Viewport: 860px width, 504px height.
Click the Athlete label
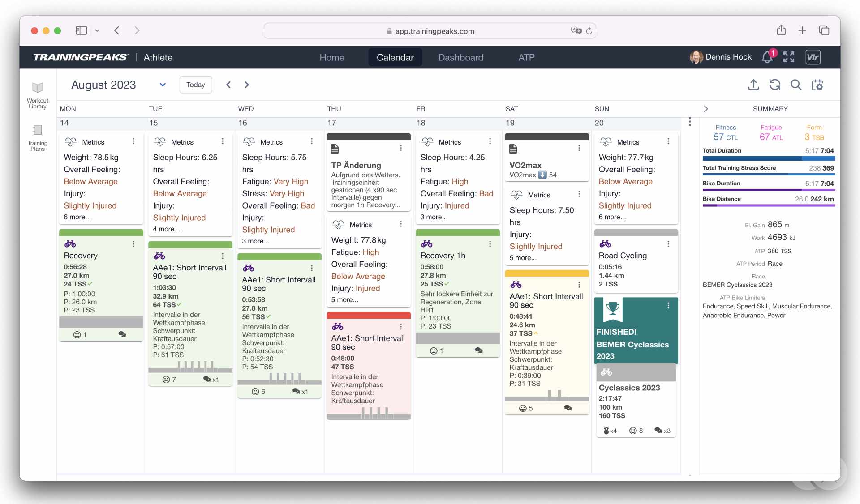click(x=158, y=57)
